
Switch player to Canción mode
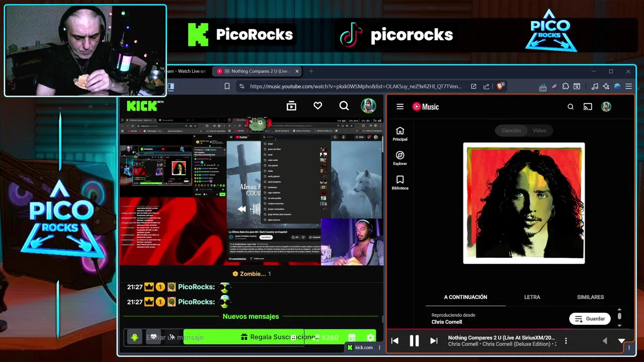tap(511, 131)
